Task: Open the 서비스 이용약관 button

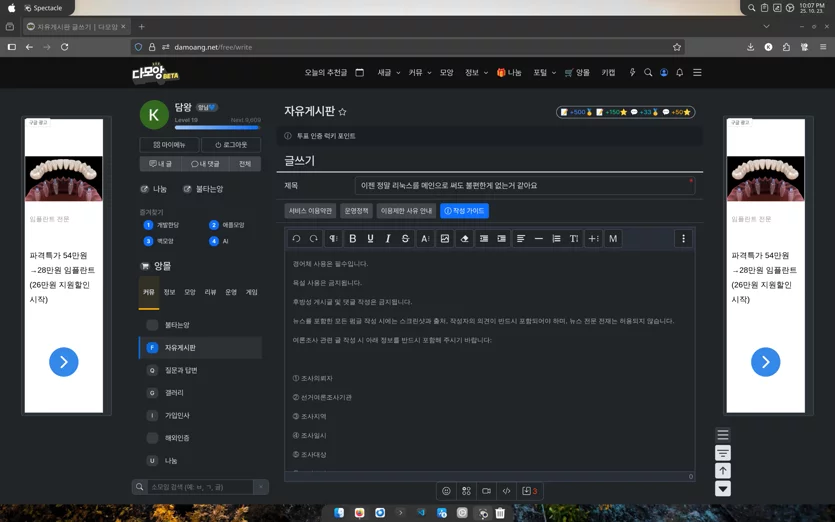Action: point(310,211)
